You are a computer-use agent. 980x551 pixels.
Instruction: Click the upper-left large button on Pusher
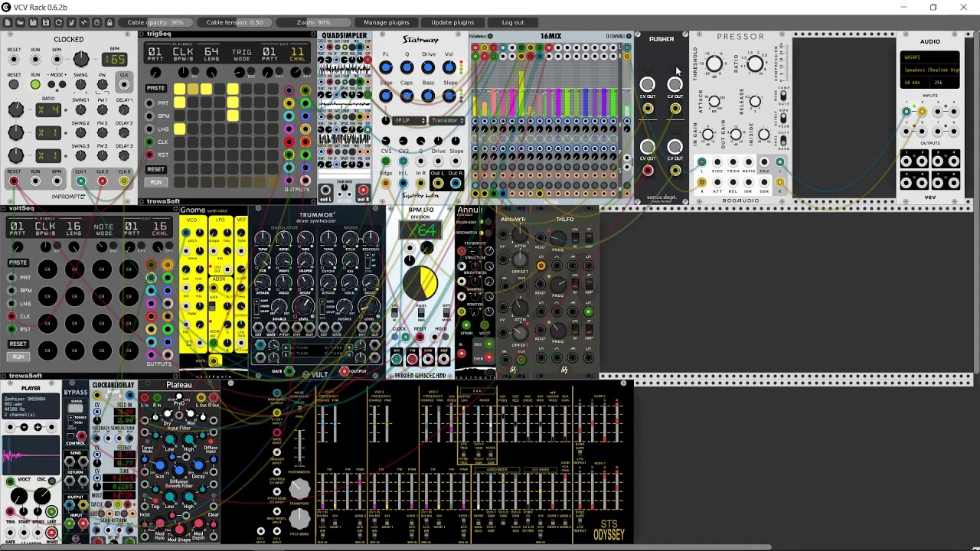click(x=648, y=84)
